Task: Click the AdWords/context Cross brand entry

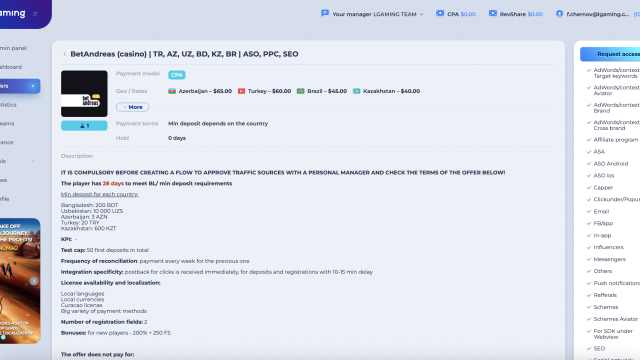Action: click(617, 125)
